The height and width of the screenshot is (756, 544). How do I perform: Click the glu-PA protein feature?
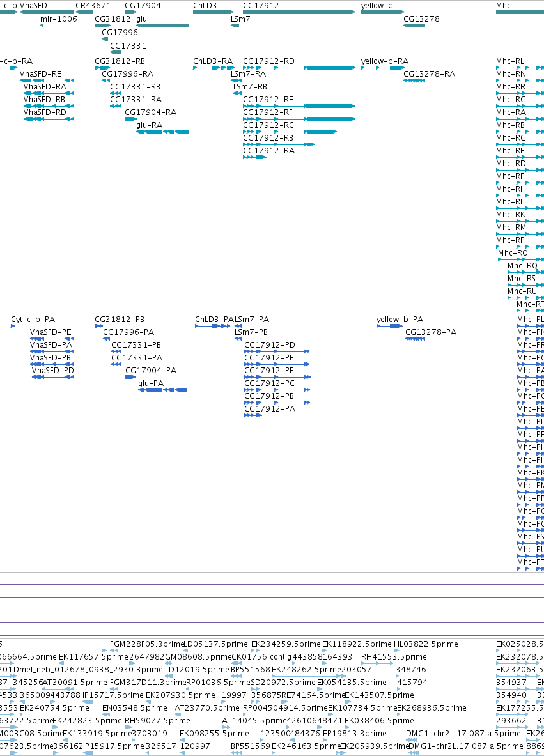(162, 390)
